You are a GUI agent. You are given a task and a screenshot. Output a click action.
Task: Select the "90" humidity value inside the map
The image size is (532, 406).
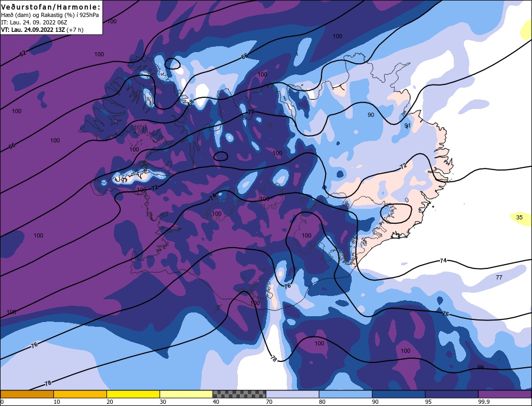pyautogui.click(x=371, y=115)
